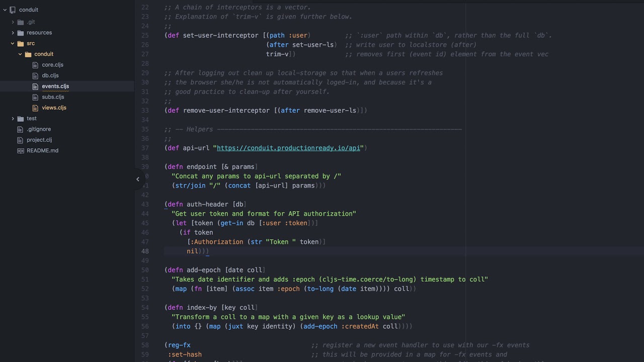Expand the test folder chevron
This screenshot has width=644, height=362.
point(13,119)
